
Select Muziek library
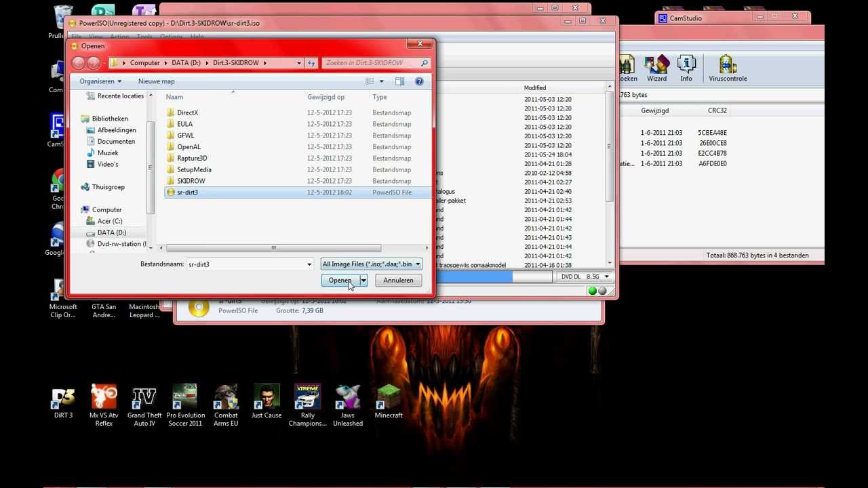(107, 153)
